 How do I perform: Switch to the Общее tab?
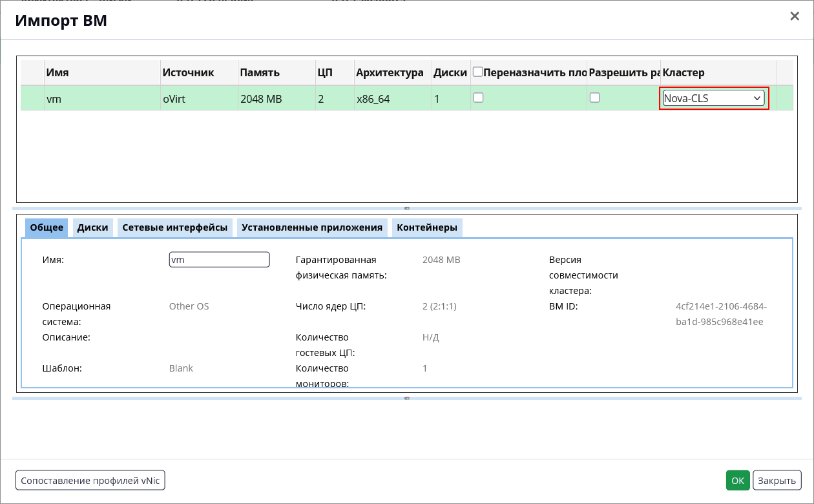click(x=47, y=227)
